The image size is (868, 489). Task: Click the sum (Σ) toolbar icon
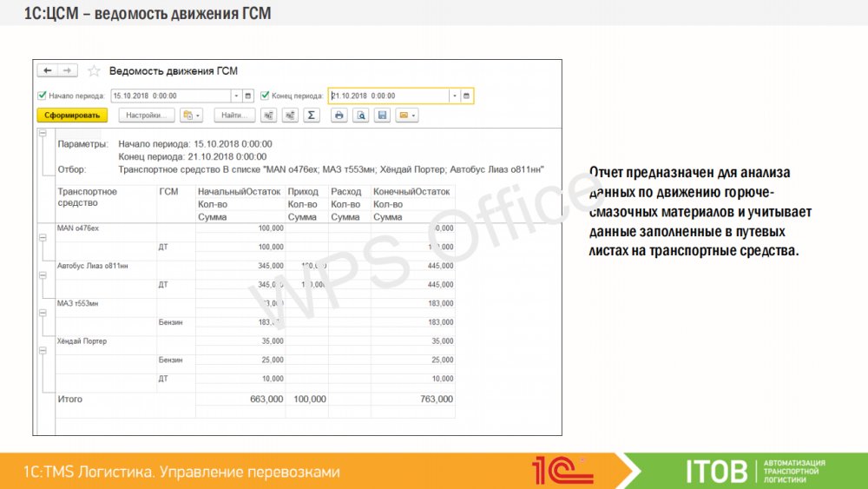pyautogui.click(x=312, y=115)
